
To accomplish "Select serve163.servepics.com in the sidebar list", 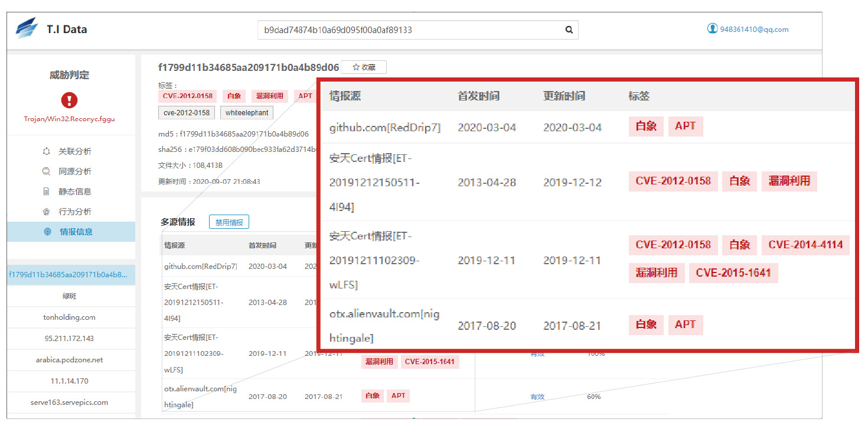I will pos(71,403).
